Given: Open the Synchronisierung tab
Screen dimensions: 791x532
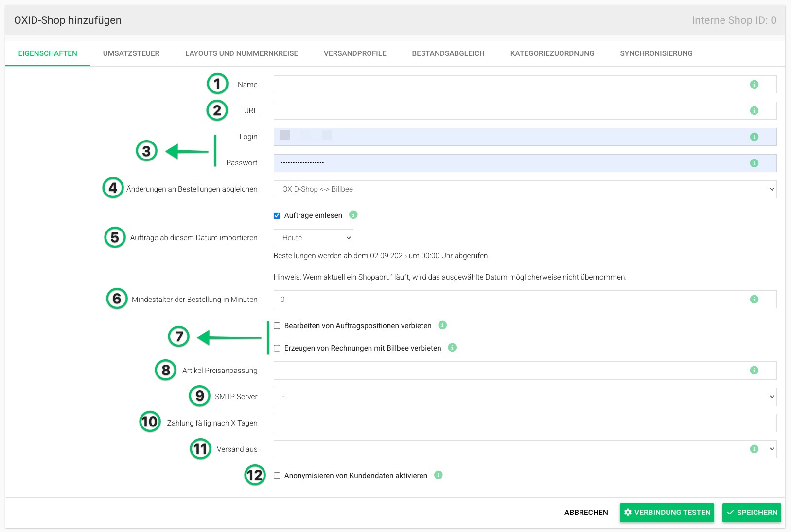Looking at the screenshot, I should [656, 53].
